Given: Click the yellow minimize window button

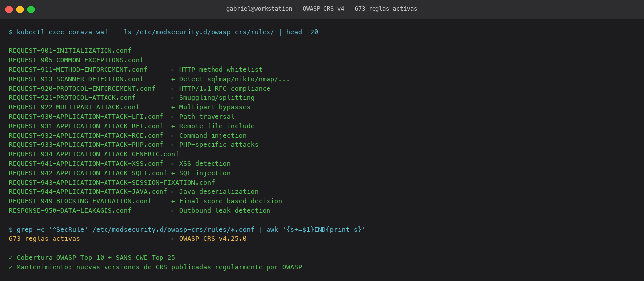Looking at the screenshot, I should click(20, 9).
